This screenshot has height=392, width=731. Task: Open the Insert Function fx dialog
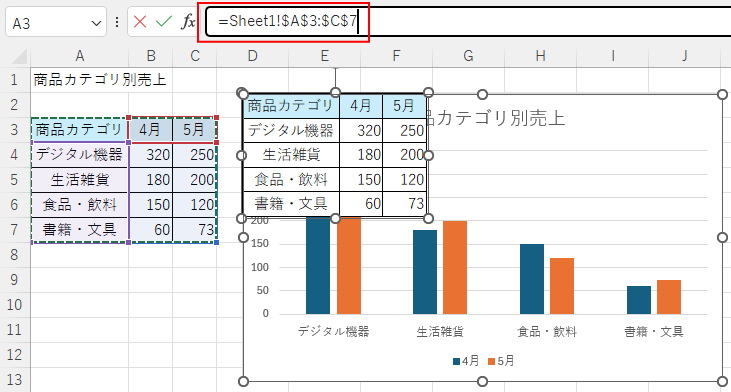188,21
